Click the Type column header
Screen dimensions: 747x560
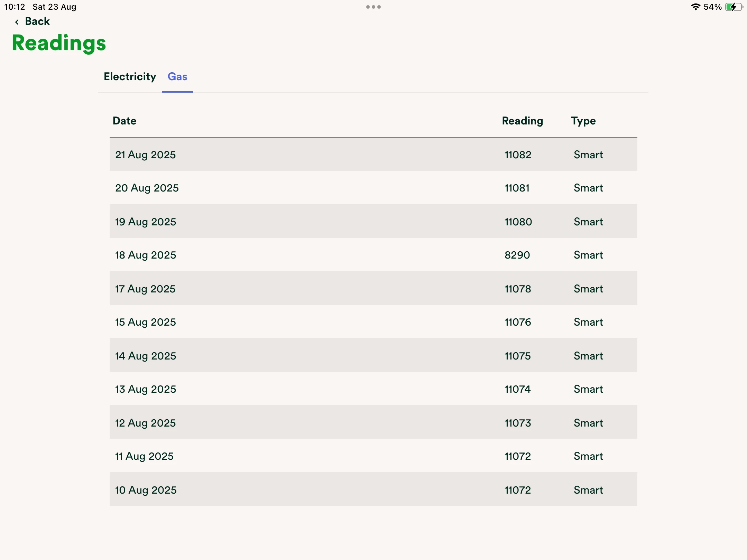(x=583, y=121)
